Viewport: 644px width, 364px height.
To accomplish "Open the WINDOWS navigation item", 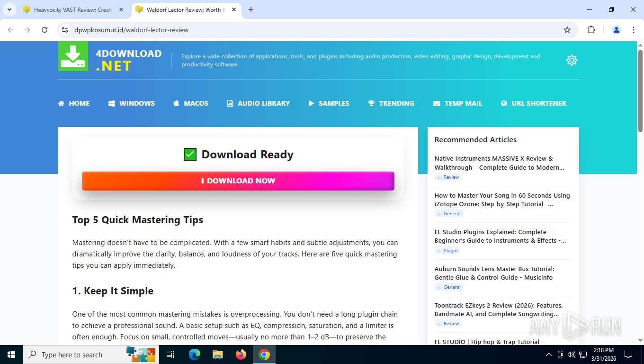I will point(132,103).
